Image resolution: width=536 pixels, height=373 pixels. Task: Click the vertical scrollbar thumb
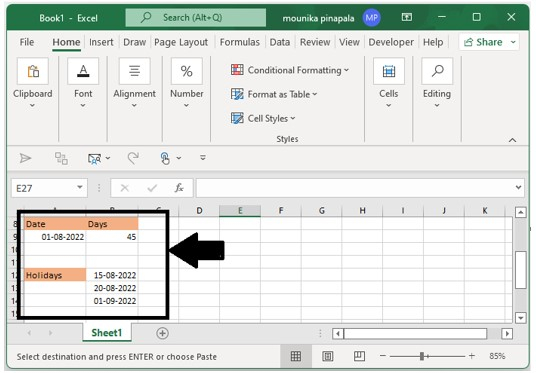pos(520,270)
